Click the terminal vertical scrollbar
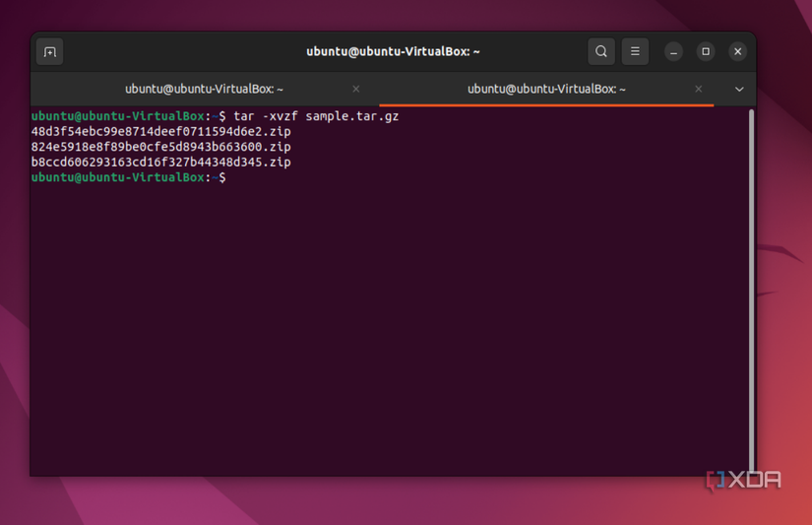Viewport: 812px width, 525px height. pyautogui.click(x=751, y=291)
